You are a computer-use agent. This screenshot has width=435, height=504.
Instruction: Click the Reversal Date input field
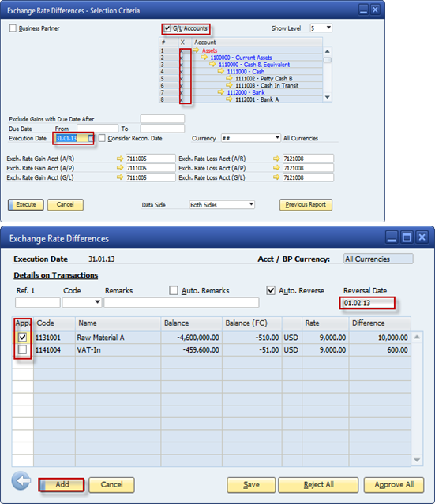pyautogui.click(x=367, y=303)
